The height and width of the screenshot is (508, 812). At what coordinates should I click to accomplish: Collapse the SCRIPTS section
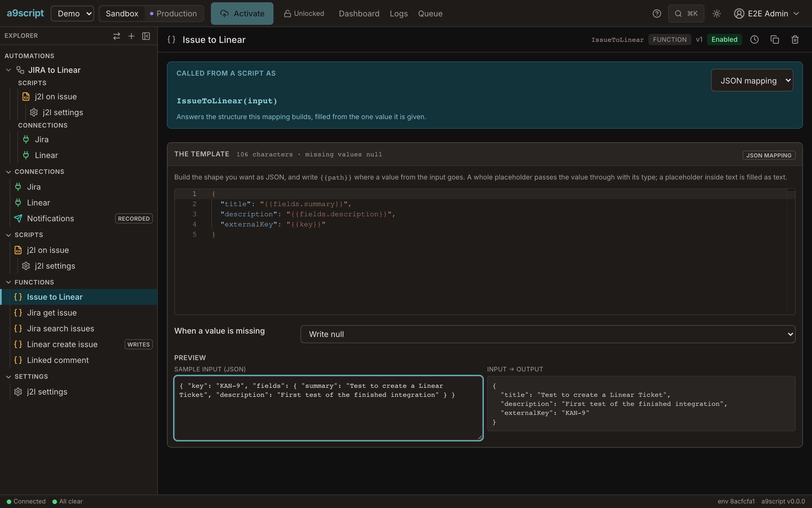(9, 235)
